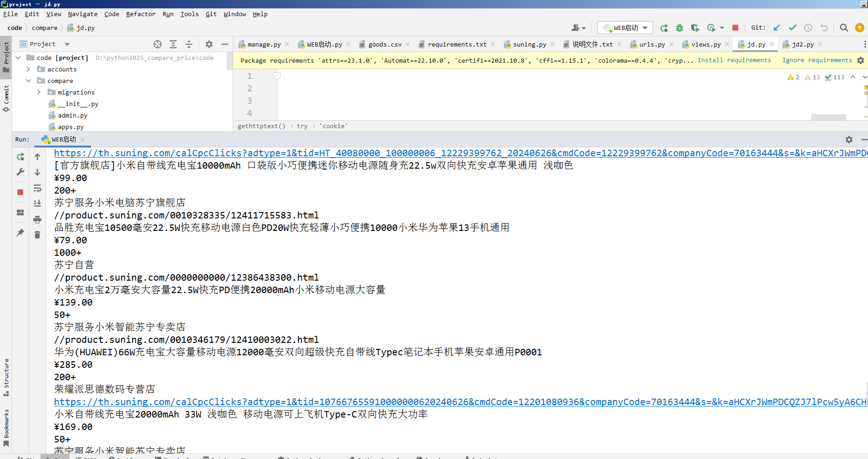Open run configuration dropdown WEB启动
Screen dimensions: 868x459
[625, 28]
